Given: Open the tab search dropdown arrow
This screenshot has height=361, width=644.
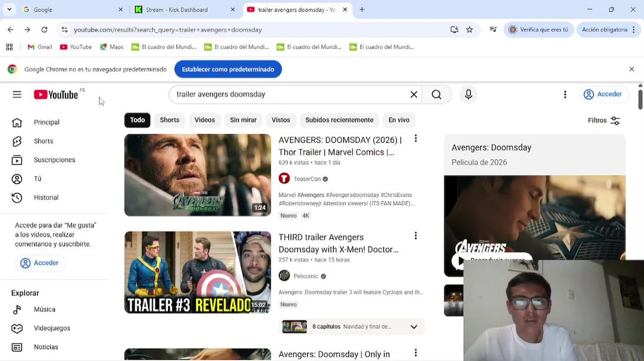Looking at the screenshot, I should [x=9, y=10].
